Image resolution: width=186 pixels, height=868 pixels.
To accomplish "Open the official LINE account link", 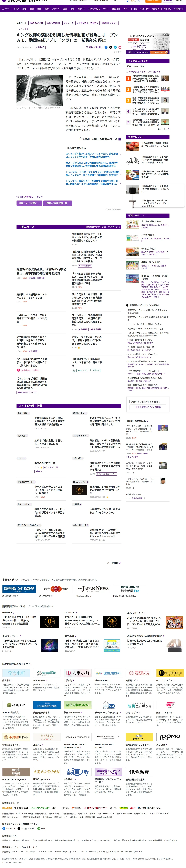I will (x=41, y=828).
